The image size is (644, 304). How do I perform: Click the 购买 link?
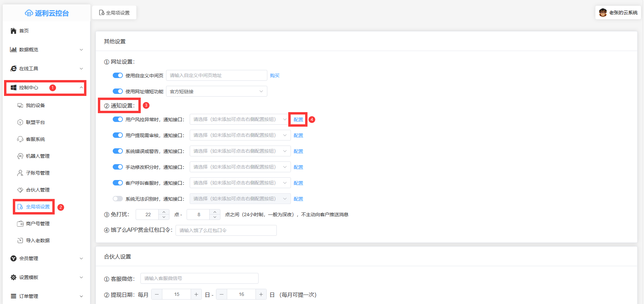coord(275,76)
